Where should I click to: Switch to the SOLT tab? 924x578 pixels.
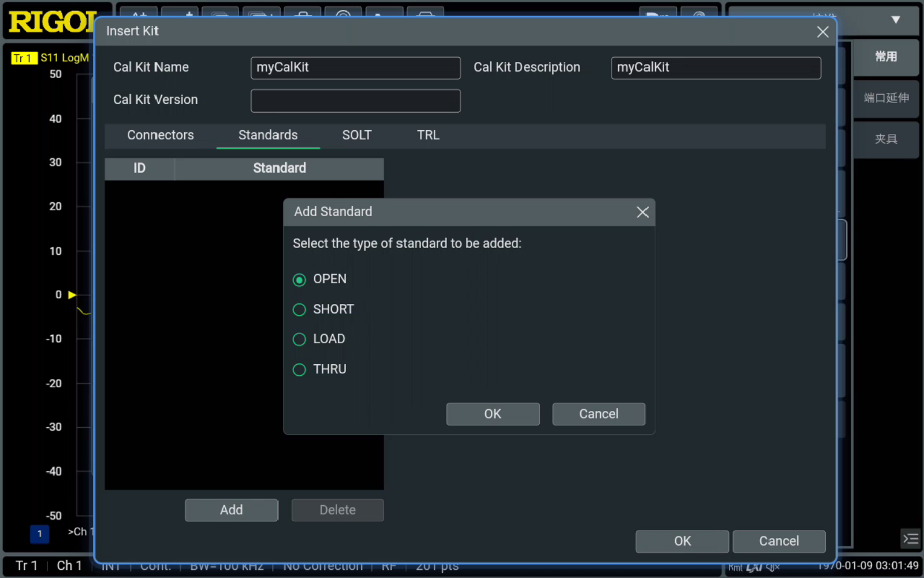(357, 135)
